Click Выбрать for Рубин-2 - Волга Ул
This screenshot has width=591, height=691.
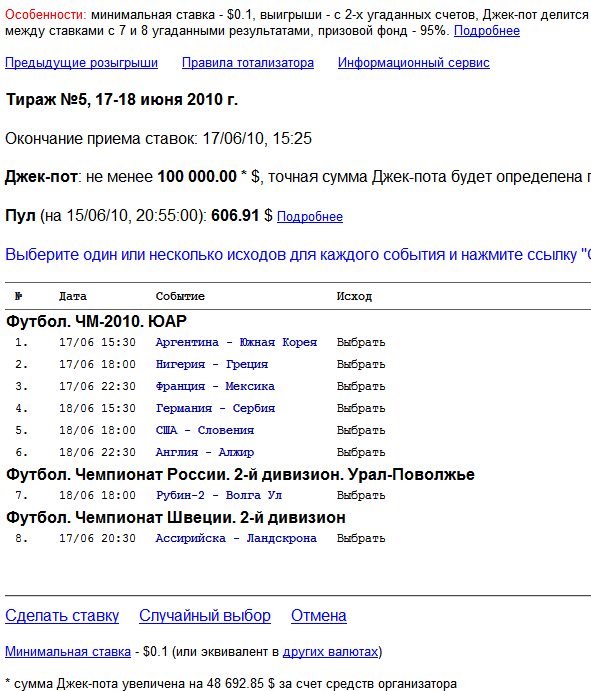point(361,495)
